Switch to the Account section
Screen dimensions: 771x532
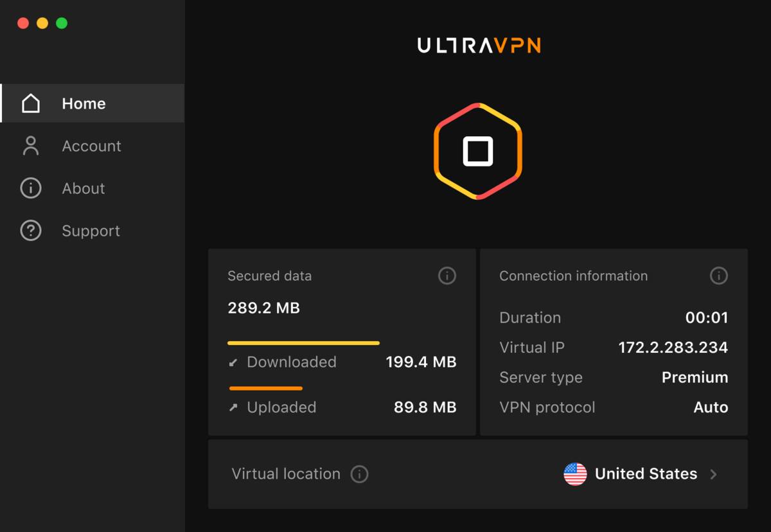click(x=92, y=146)
